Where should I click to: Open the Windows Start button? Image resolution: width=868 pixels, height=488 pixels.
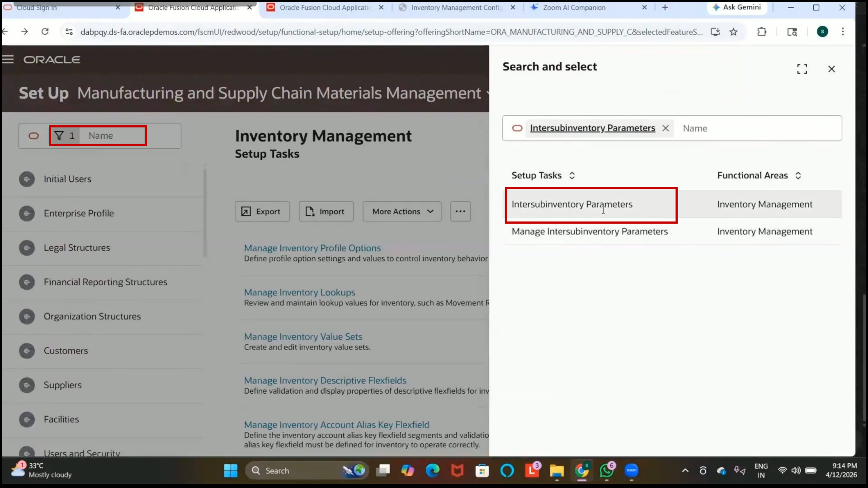[x=231, y=470]
